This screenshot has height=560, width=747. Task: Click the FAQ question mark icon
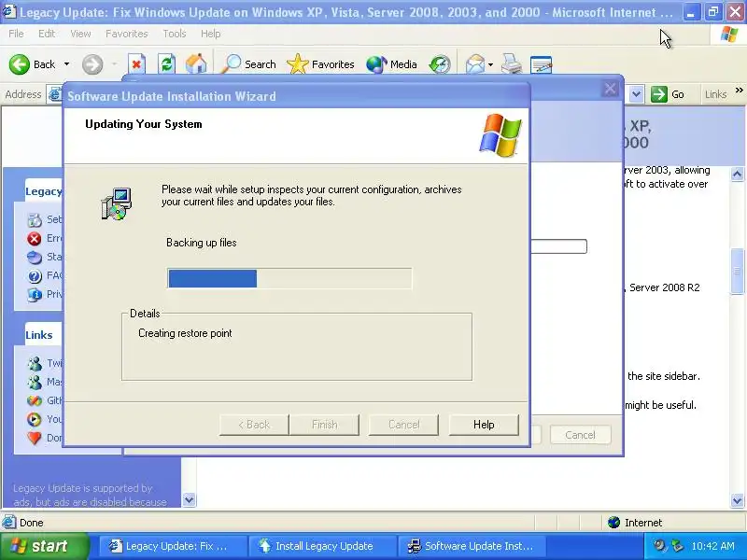[x=35, y=275]
